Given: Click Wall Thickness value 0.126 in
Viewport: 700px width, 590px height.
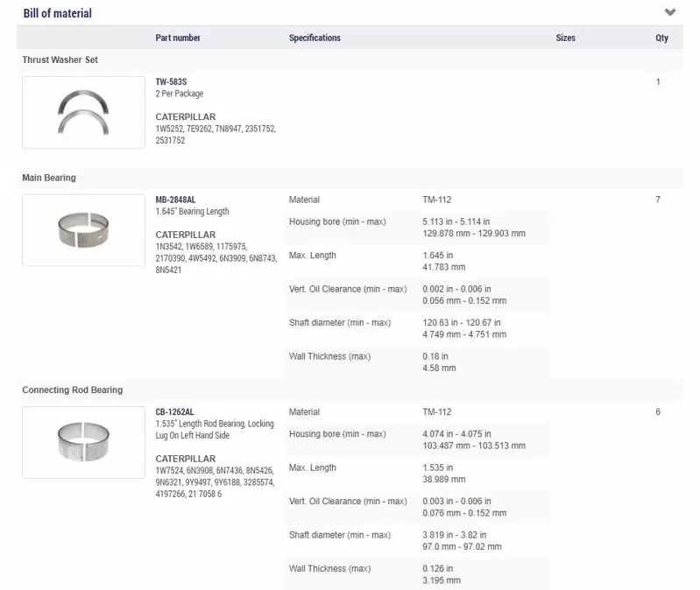Looking at the screenshot, I should coord(438,569).
